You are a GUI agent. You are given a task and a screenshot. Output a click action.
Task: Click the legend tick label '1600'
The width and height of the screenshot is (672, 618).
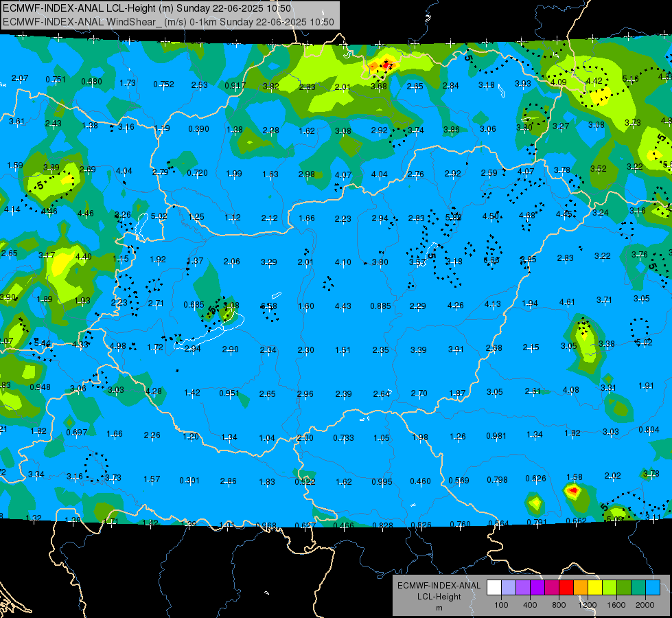coord(616,605)
